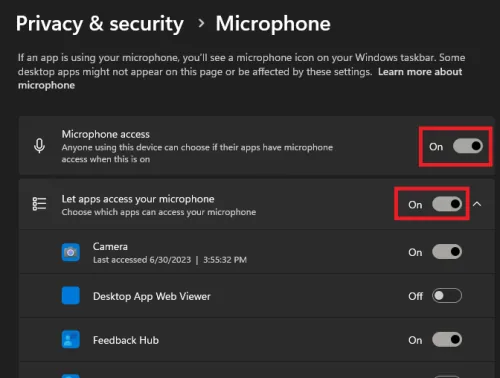
Task: Enable microphone for Desktop App Web Viewer
Action: [x=447, y=296]
